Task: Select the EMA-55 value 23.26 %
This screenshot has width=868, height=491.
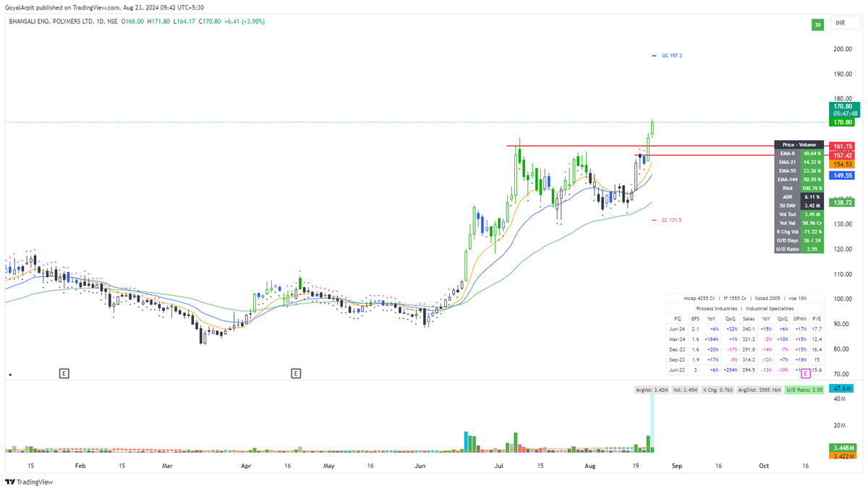Action: tap(812, 171)
